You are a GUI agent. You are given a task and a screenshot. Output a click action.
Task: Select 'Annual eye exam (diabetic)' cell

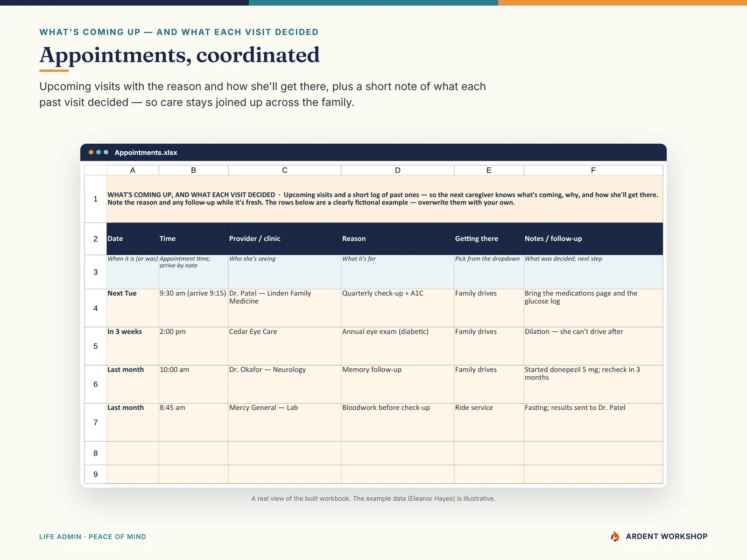[398, 346]
